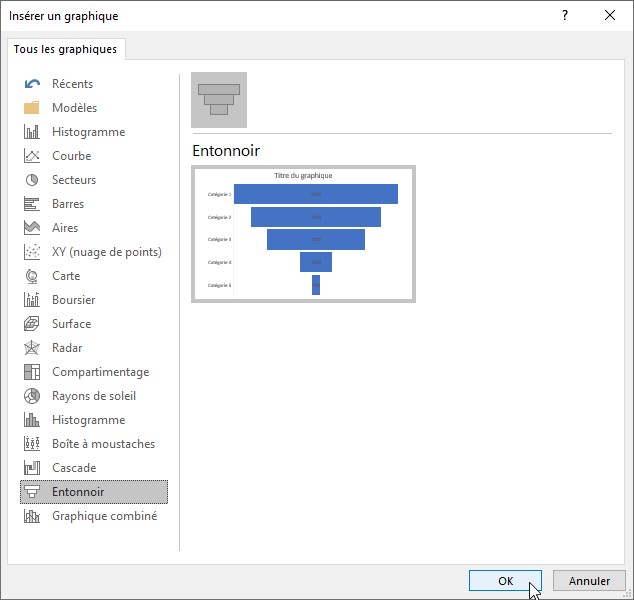The width and height of the screenshot is (634, 600).
Task: Select the Récents chart category icon
Action: [32, 84]
